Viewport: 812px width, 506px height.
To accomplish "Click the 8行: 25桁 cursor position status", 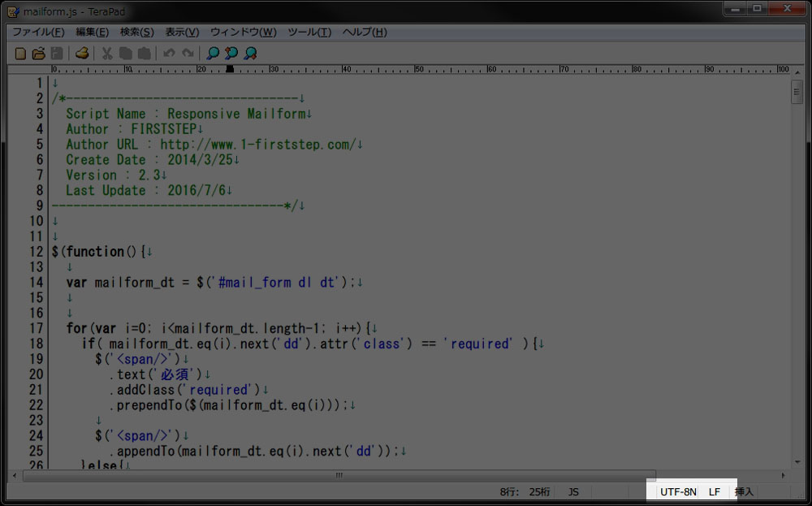I will [525, 492].
